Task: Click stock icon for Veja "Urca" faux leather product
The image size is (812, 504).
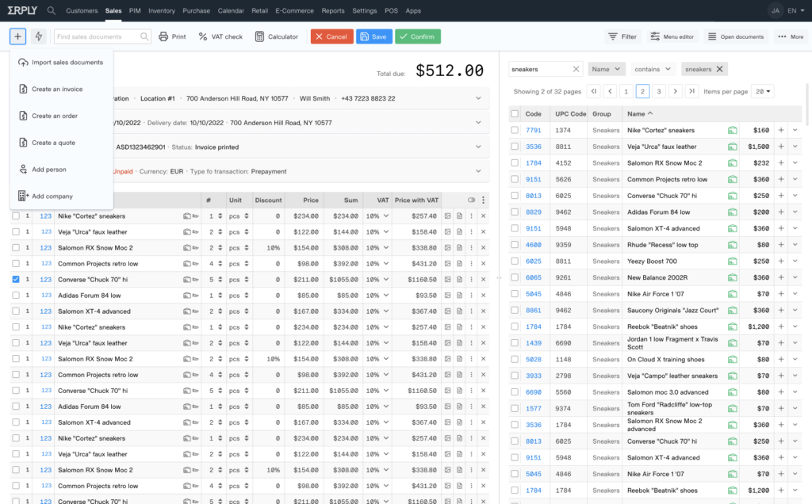Action: tap(732, 147)
